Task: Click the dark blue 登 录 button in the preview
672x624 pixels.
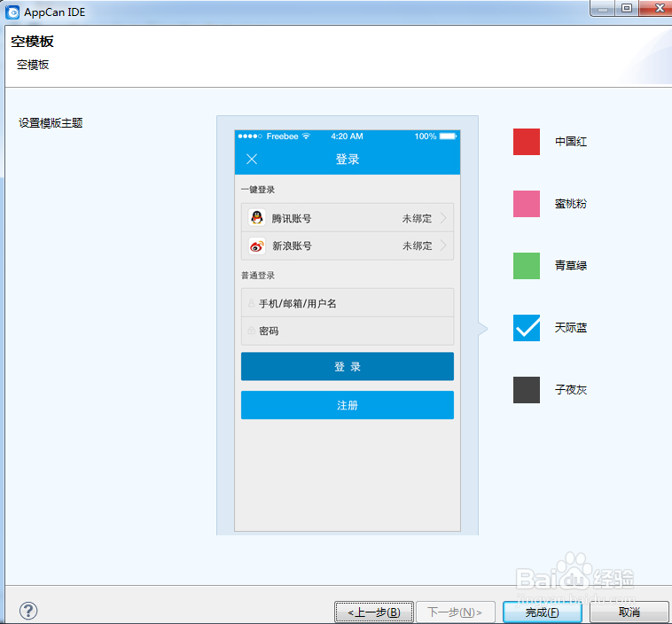Action: click(x=348, y=366)
